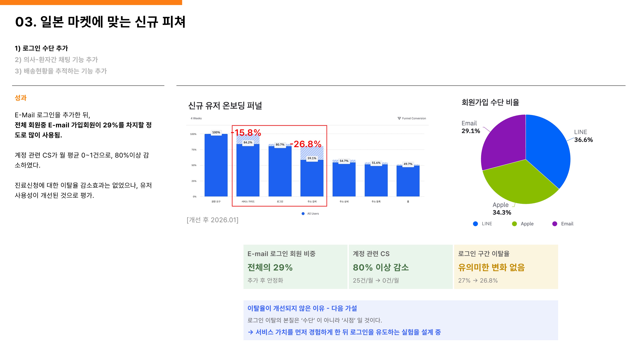The width and height of the screenshot is (644, 362).
Task: Click the '로그인 구간 이탈율' card
Action: 506,267
